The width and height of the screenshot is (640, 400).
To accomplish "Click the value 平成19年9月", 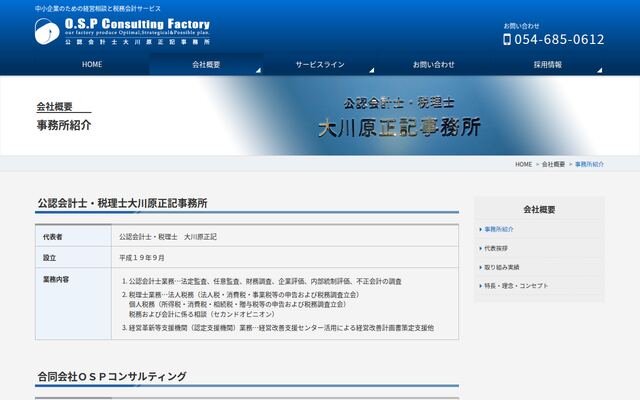I will (142, 258).
